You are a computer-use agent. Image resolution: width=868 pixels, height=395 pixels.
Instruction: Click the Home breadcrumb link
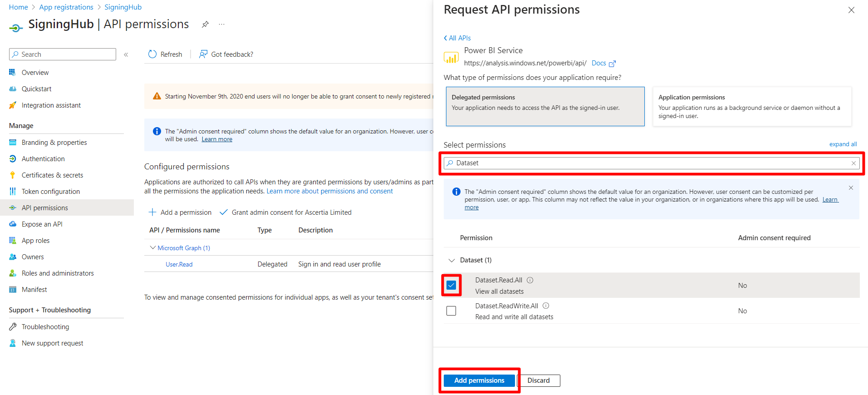coord(18,7)
